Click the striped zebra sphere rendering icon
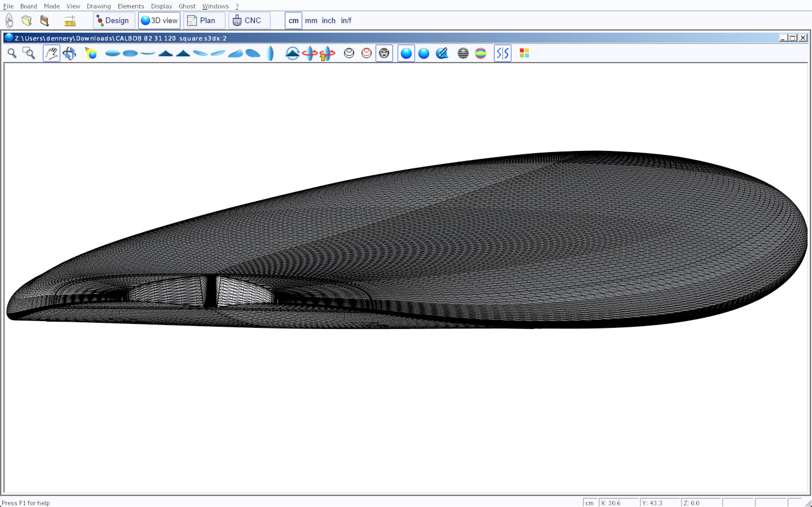 463,53
